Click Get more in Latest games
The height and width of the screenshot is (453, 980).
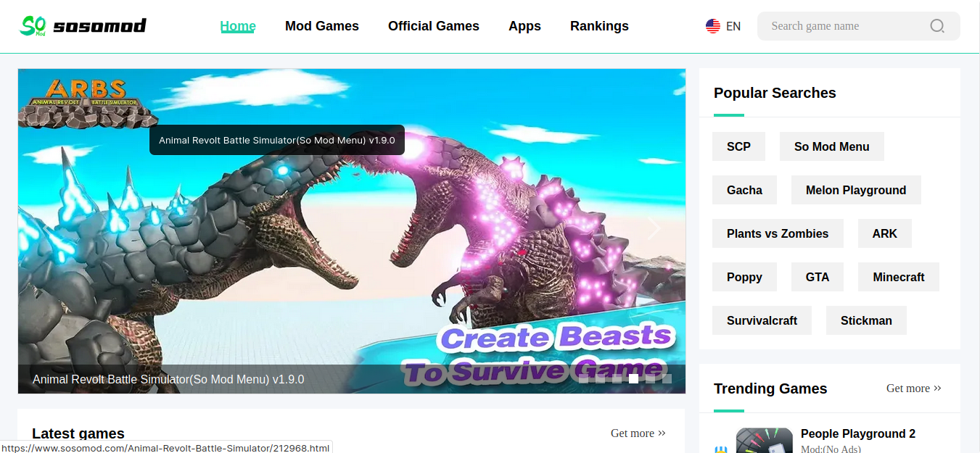638,433
